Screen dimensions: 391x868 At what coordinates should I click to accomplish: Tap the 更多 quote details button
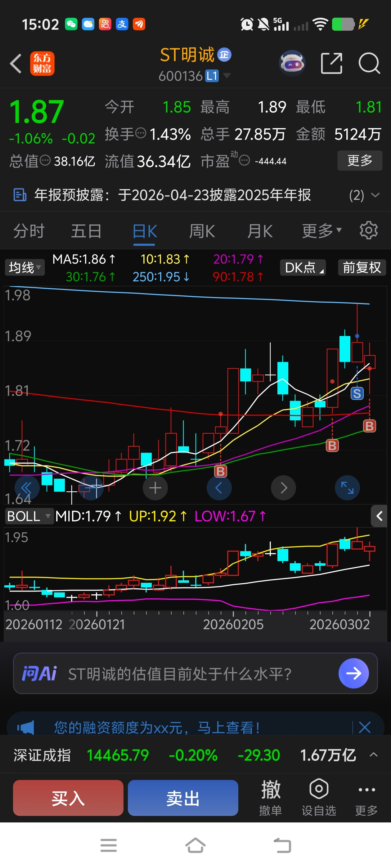pyautogui.click(x=360, y=160)
